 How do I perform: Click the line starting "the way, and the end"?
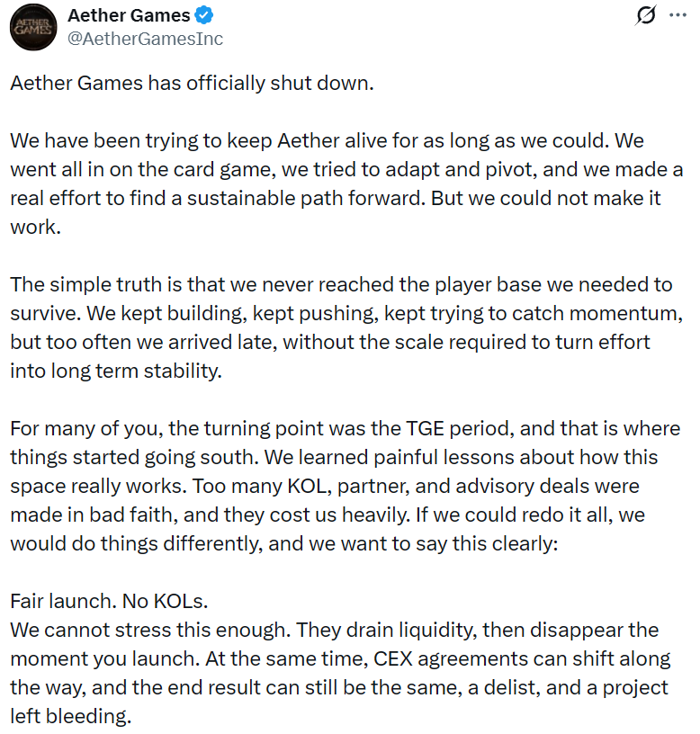coord(339,687)
